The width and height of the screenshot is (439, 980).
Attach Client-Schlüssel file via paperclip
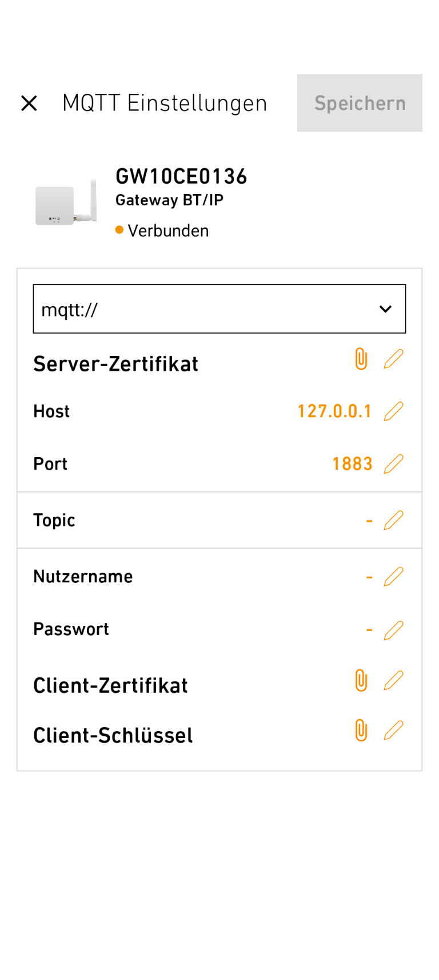coord(361,731)
